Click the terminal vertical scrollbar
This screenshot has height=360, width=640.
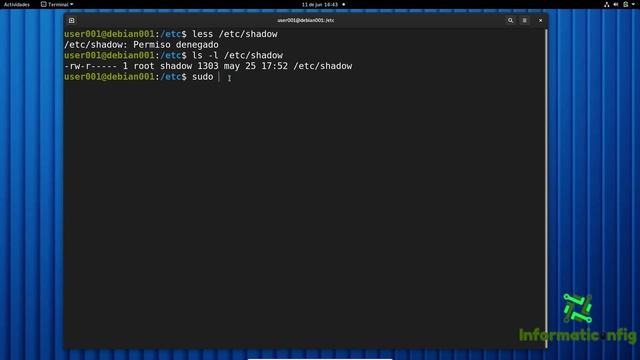pos(546,188)
